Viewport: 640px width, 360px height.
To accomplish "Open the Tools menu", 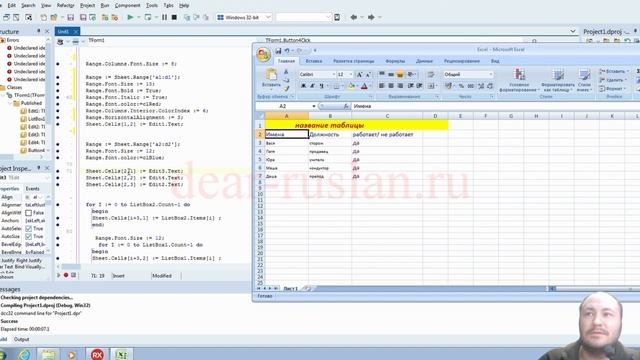I will coord(152,5).
